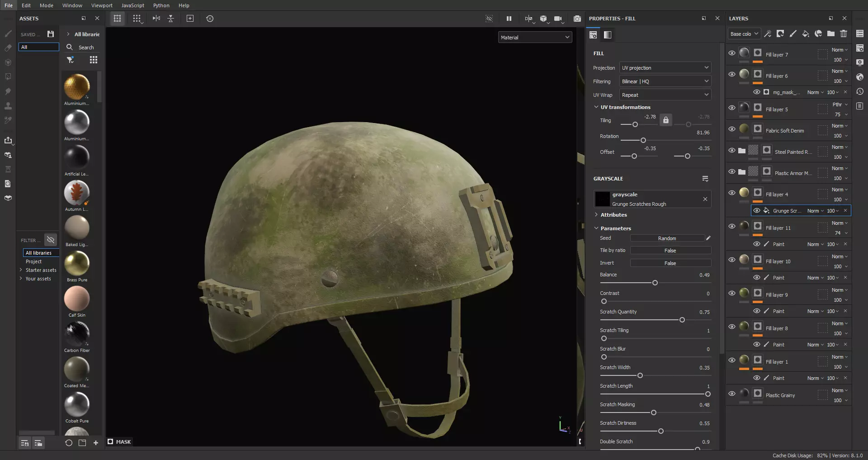Screen dimensions: 868x460
Task: Open the Python menu
Action: tap(161, 5)
